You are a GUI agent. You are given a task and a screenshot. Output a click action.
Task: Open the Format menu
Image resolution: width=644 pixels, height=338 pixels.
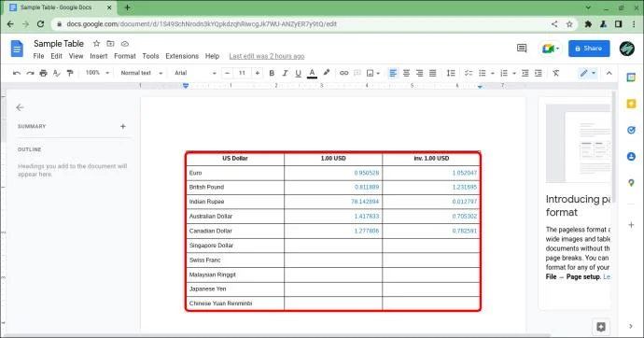click(125, 56)
